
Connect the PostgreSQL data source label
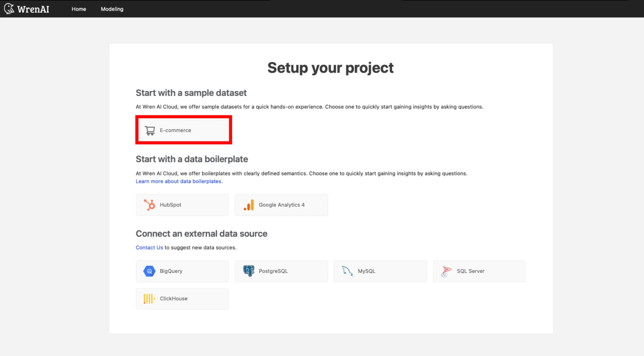coord(273,271)
